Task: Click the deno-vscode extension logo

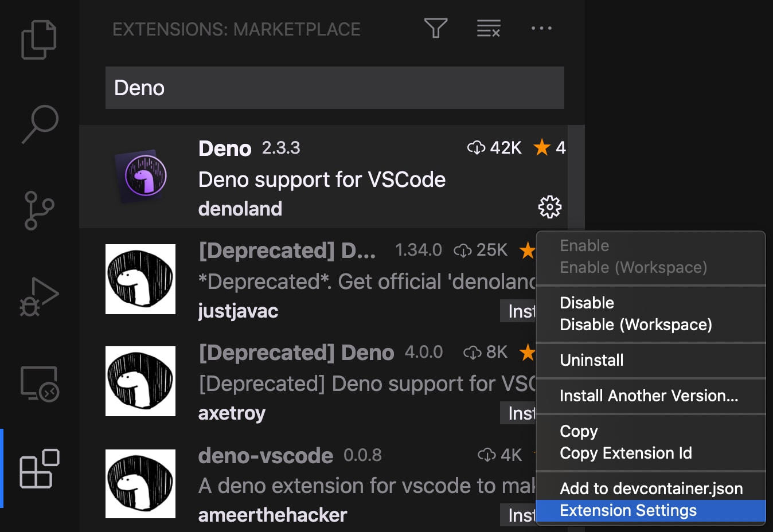Action: 140,483
